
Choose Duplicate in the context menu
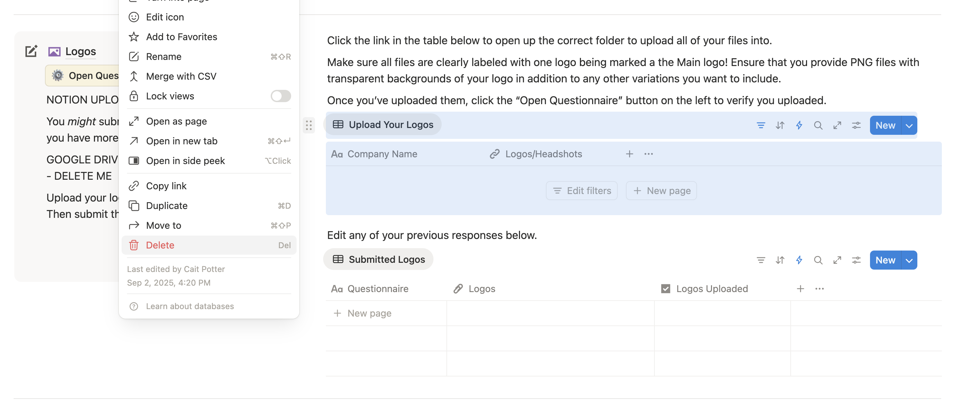click(x=167, y=206)
